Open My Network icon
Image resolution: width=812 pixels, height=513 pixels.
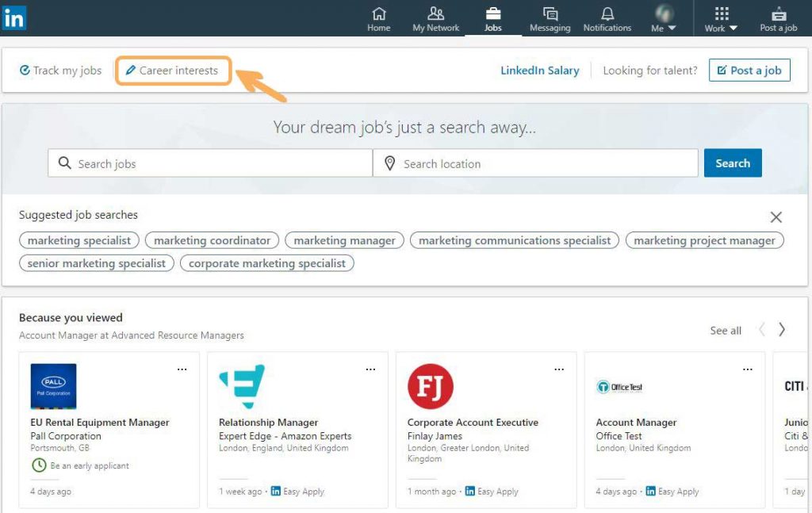pyautogui.click(x=435, y=19)
